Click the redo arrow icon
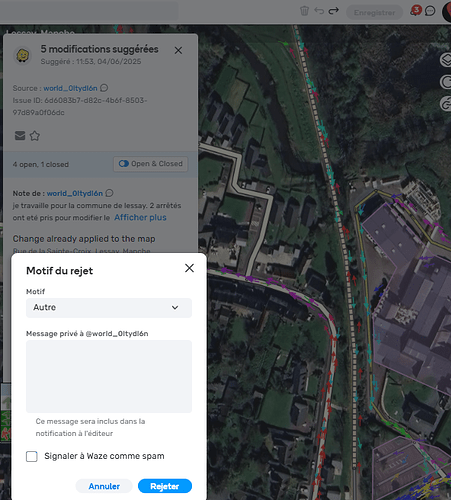Viewport: 451px width, 500px height. click(334, 11)
